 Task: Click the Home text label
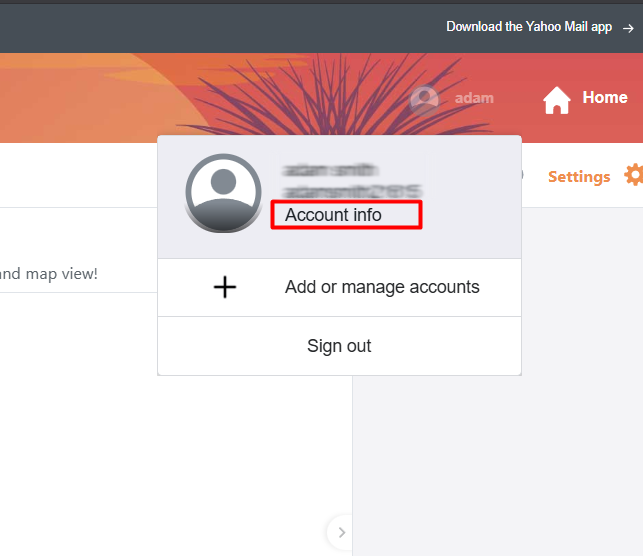tap(605, 98)
